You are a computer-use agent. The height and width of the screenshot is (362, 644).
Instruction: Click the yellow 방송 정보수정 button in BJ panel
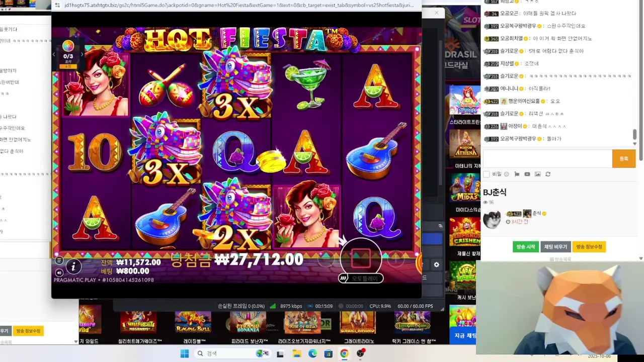click(x=589, y=247)
